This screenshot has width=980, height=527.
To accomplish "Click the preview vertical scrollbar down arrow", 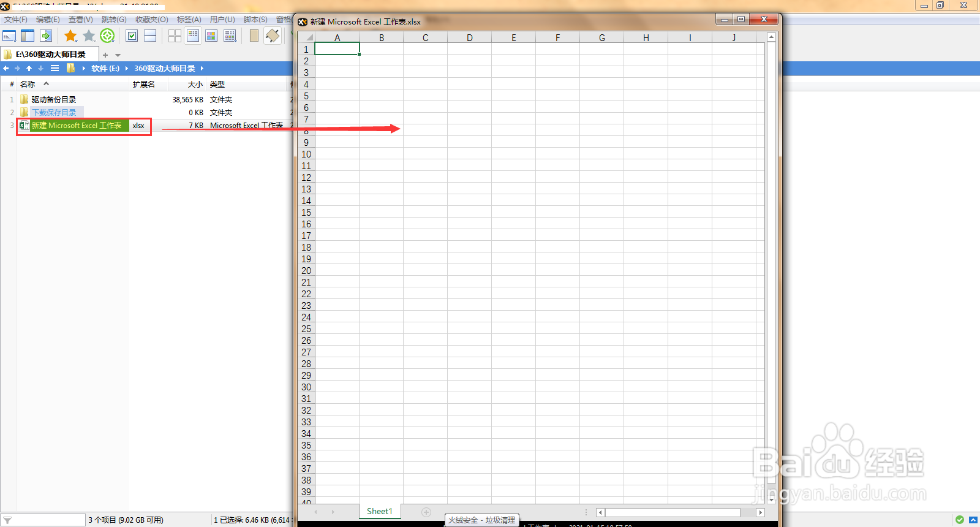I will (x=771, y=499).
